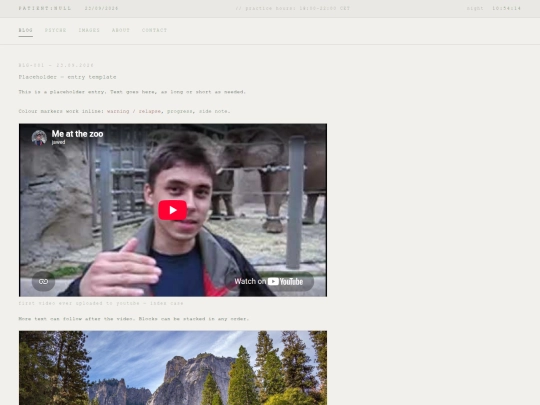The height and width of the screenshot is (405, 540).
Task: Click the Placeholder – entry template heading
Action: pyautogui.click(x=67, y=77)
